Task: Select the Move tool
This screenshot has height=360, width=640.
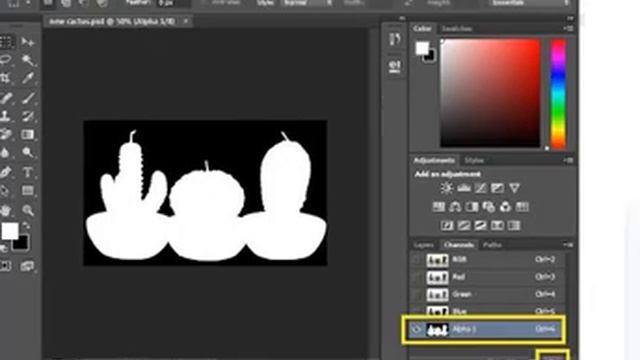Action: tap(28, 42)
